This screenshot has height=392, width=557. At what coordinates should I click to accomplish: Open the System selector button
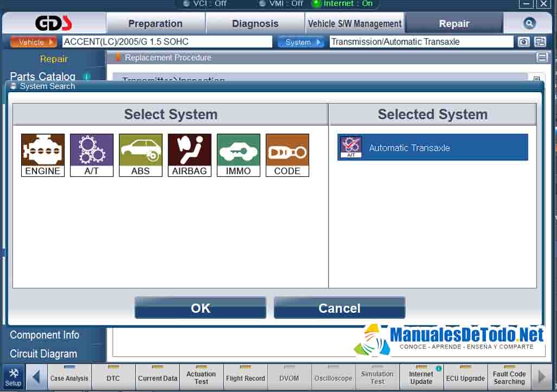[300, 42]
